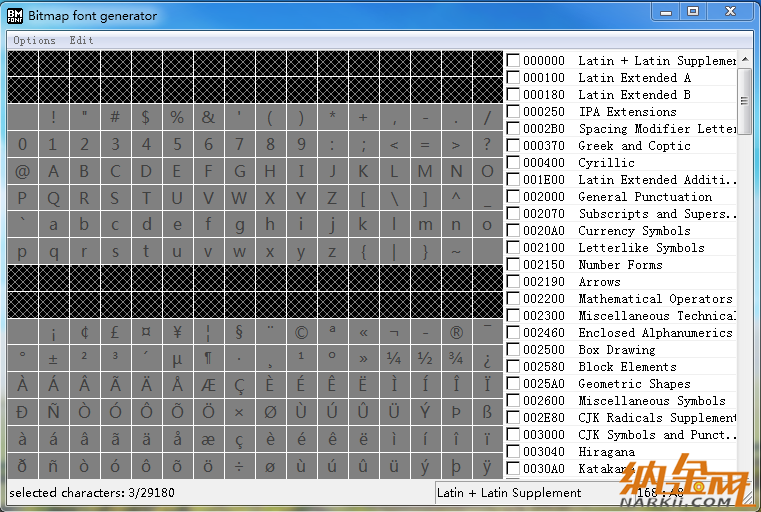Select the registered ® character cell

(456, 332)
